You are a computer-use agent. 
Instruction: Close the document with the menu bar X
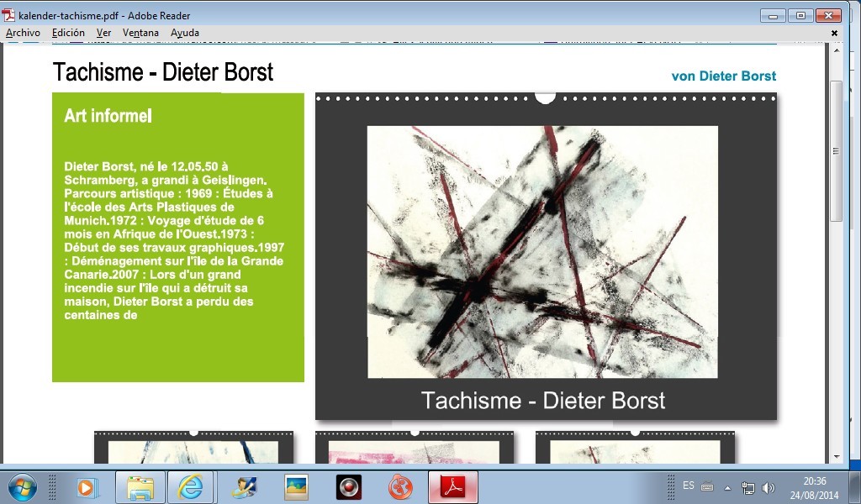[835, 33]
